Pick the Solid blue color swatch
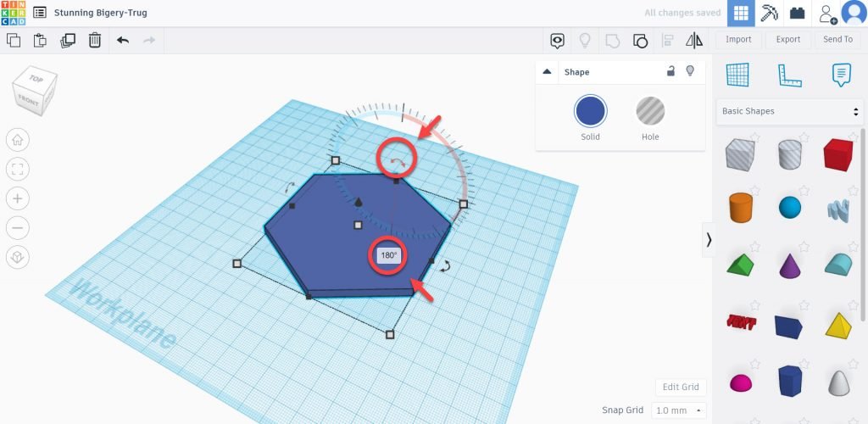The height and width of the screenshot is (424, 868). click(590, 111)
